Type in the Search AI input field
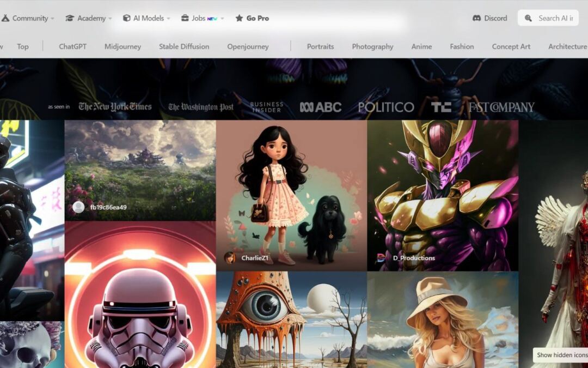This screenshot has height=368, width=588. pos(555,18)
